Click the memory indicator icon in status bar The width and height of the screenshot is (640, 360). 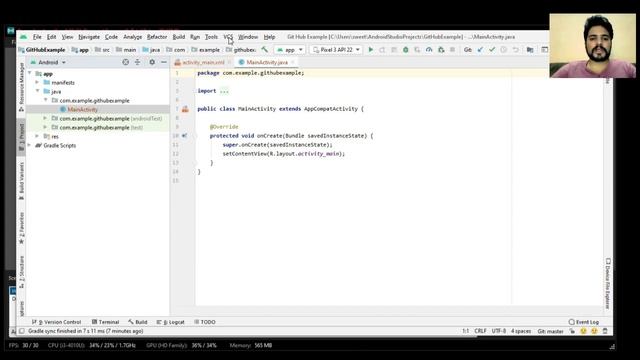(605, 331)
